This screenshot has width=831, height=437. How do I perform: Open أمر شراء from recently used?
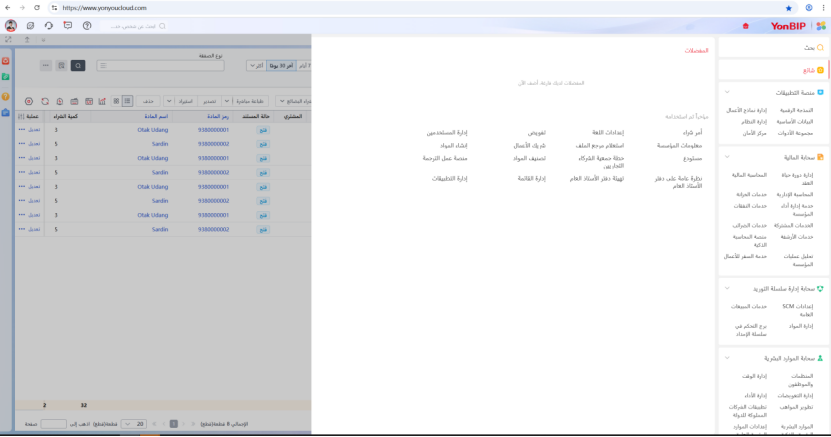click(x=692, y=132)
